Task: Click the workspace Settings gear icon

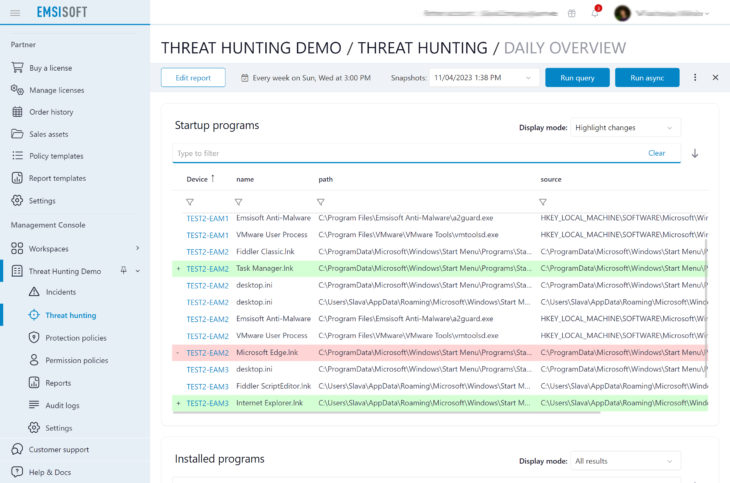Action: tap(34, 427)
